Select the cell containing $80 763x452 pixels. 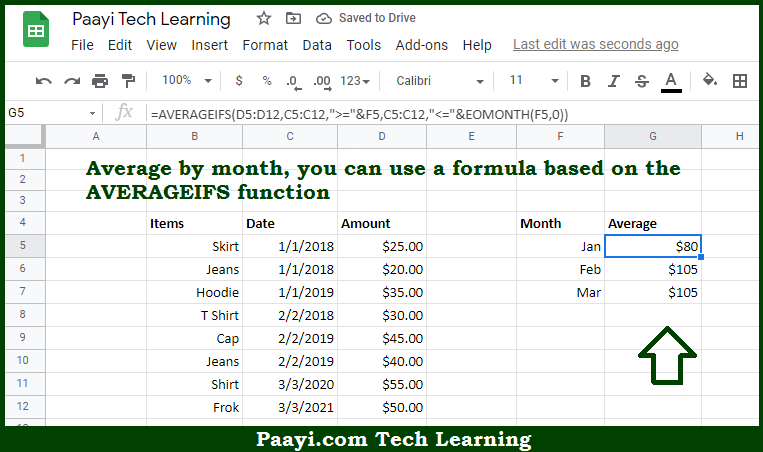[x=653, y=246]
